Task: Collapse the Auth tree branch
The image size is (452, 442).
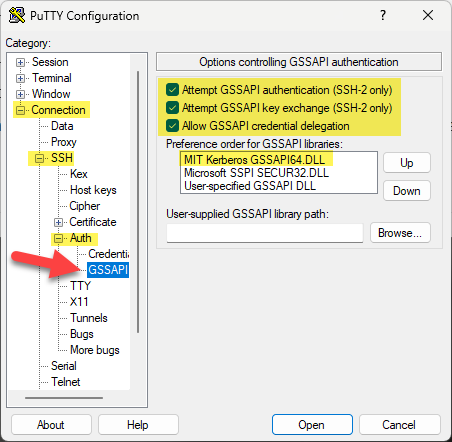Action: point(58,238)
